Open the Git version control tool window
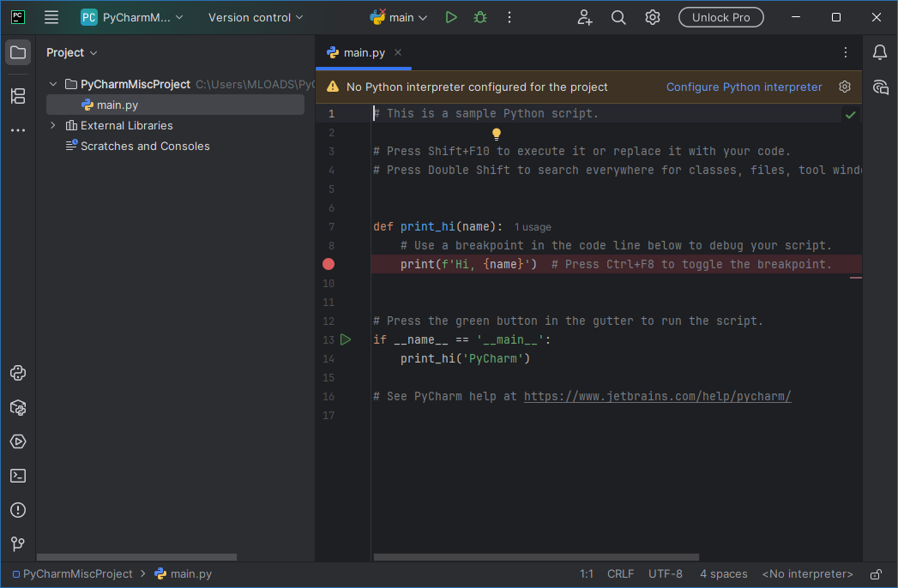This screenshot has width=898, height=588. click(18, 544)
